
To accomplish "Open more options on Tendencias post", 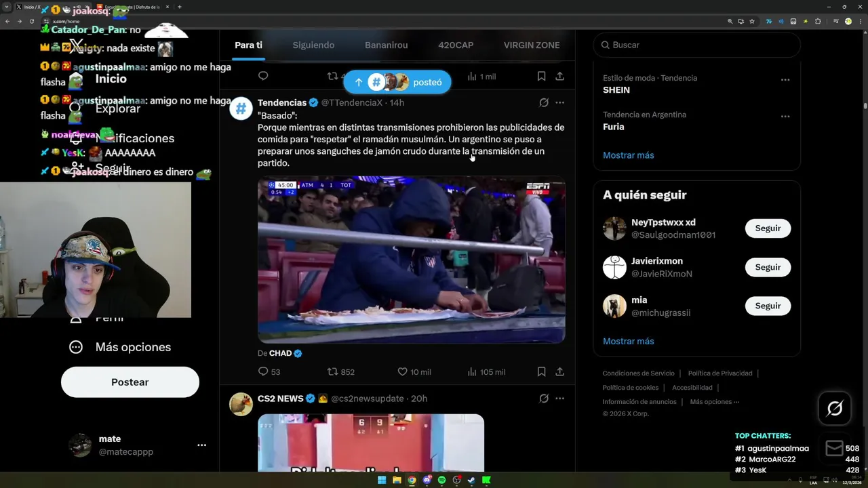I will [x=559, y=103].
